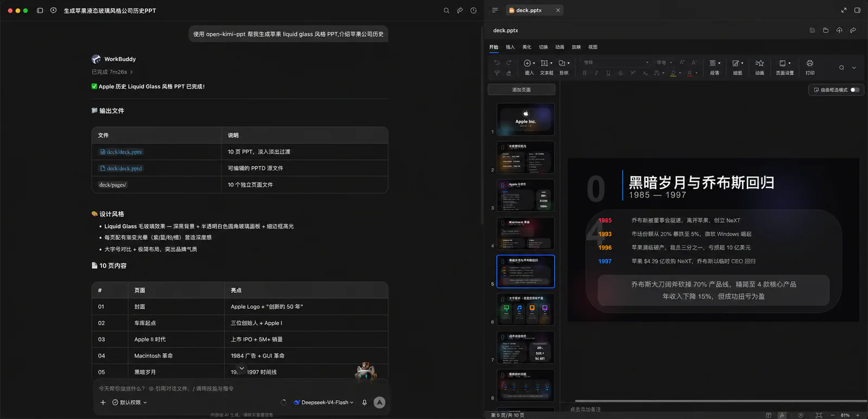The height and width of the screenshot is (419, 868).
Task: Switch to the 插入 ribbon tab
Action: (510, 47)
